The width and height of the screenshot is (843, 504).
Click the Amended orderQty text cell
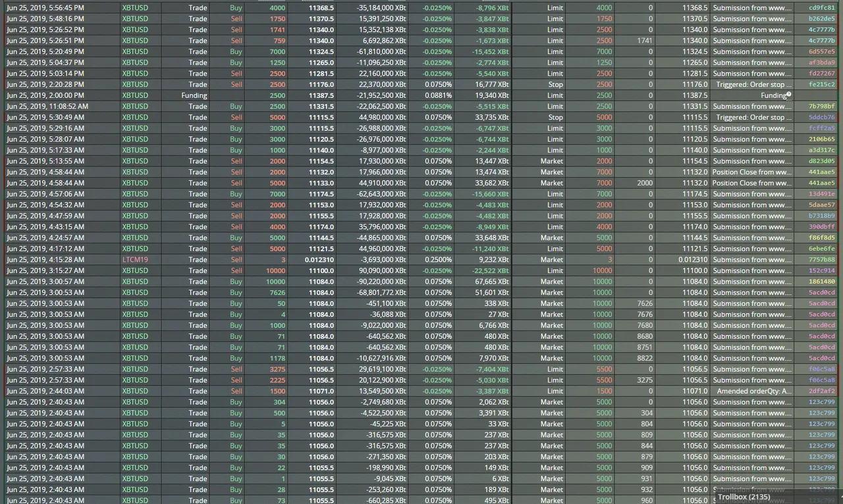pos(754,391)
